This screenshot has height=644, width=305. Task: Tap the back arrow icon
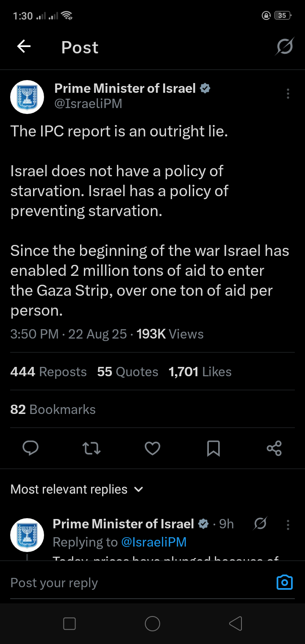tap(24, 47)
